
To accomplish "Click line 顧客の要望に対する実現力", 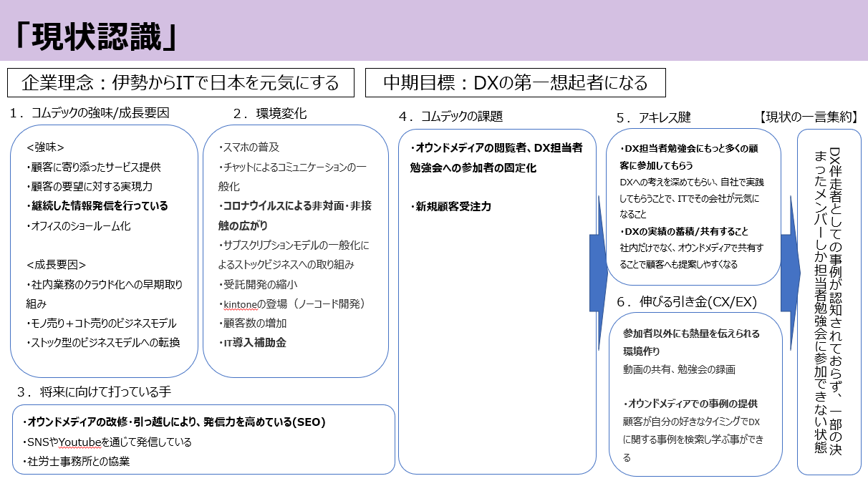I will (89, 186).
